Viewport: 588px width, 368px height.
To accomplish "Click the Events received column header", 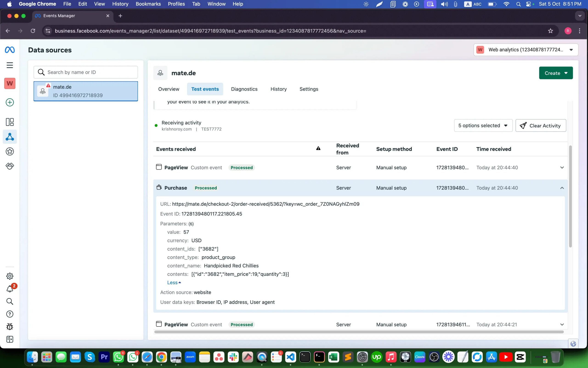I will click(176, 149).
